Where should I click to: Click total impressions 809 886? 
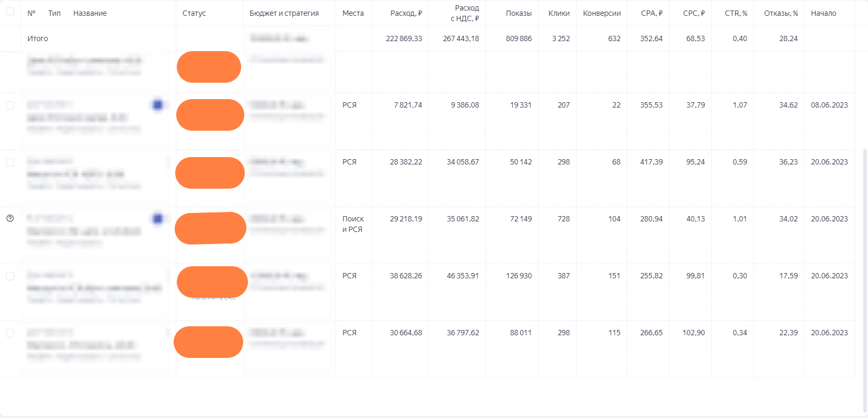(519, 38)
